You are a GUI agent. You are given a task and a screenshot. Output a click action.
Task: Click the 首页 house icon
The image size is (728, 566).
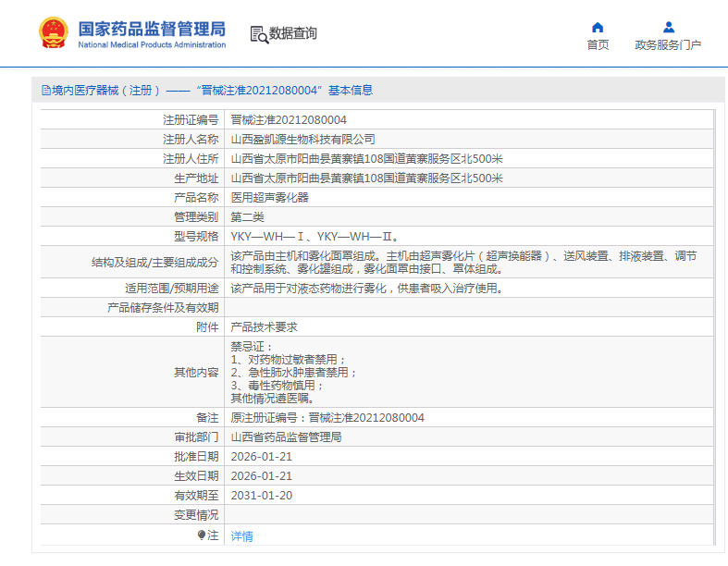coord(598,27)
